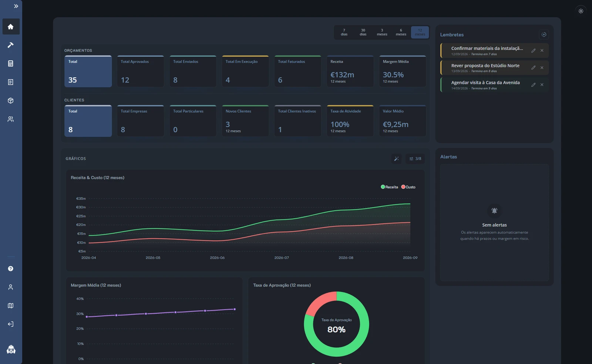Open the user profile icon in the sidebar
The width and height of the screenshot is (592, 364).
(x=11, y=287)
